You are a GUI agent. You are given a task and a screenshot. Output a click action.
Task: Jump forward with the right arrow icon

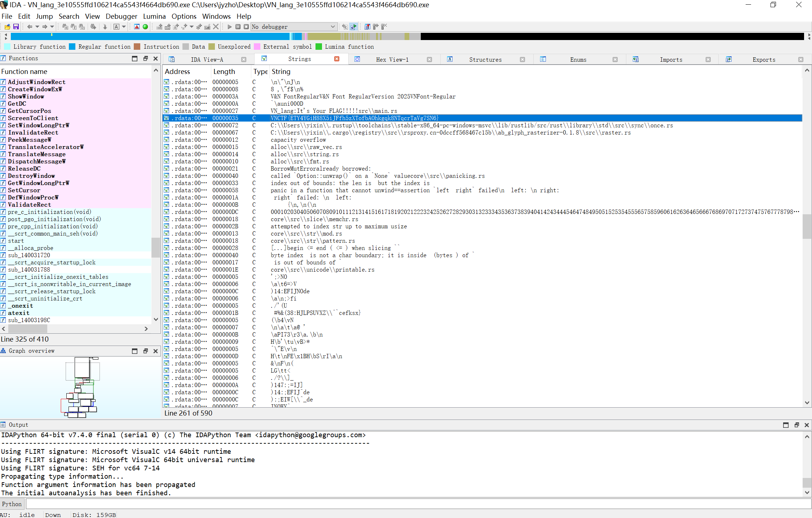pyautogui.click(x=45, y=27)
